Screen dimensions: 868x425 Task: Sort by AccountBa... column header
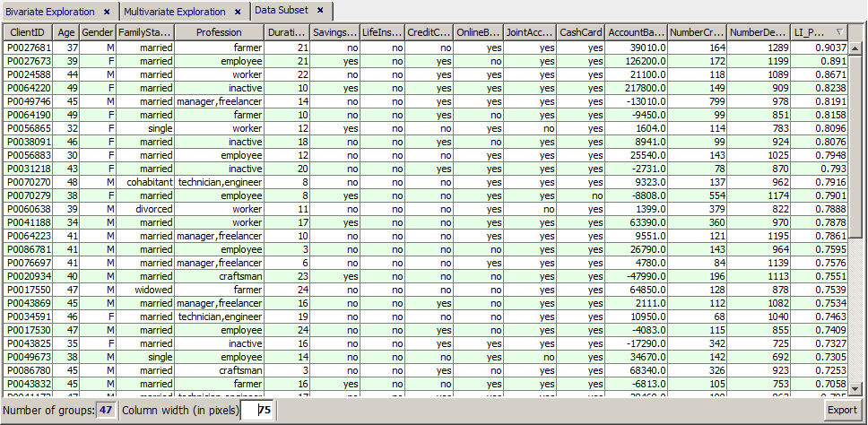[x=636, y=32]
